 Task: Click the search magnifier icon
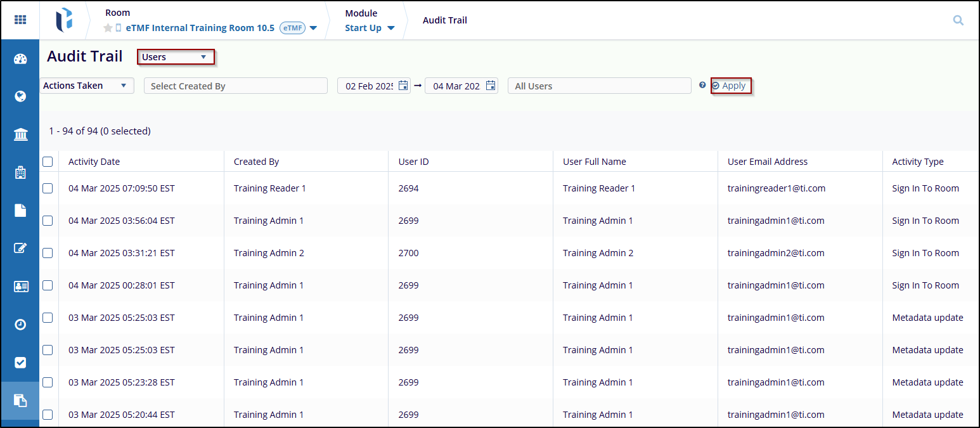click(958, 20)
